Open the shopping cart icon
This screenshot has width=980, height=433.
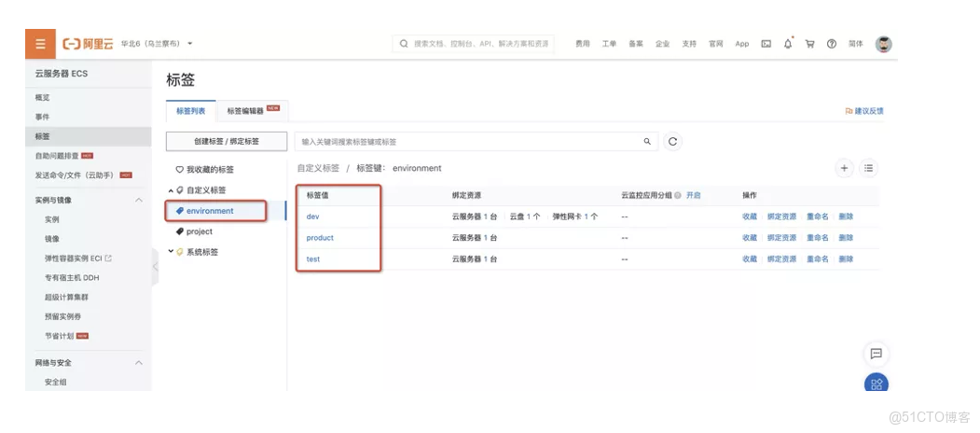[x=810, y=44]
